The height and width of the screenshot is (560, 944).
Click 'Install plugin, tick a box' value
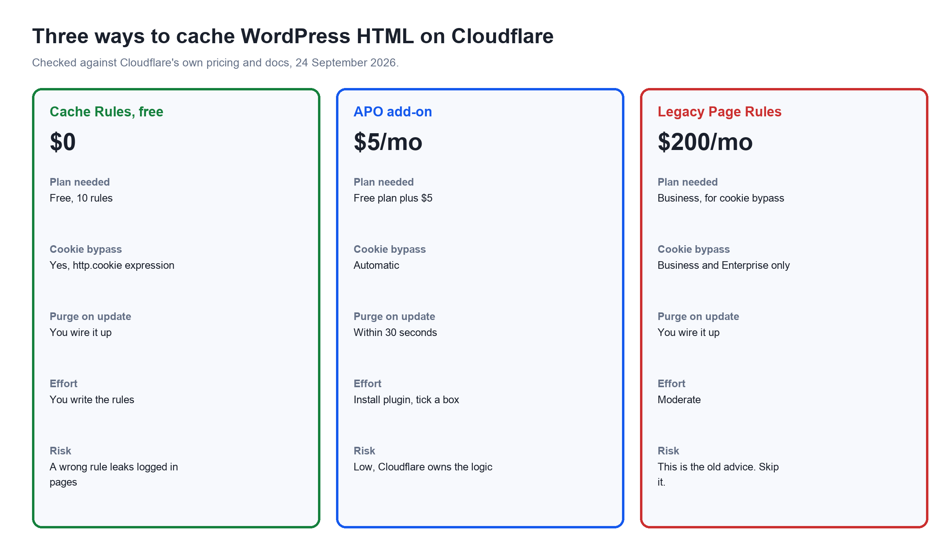point(406,400)
